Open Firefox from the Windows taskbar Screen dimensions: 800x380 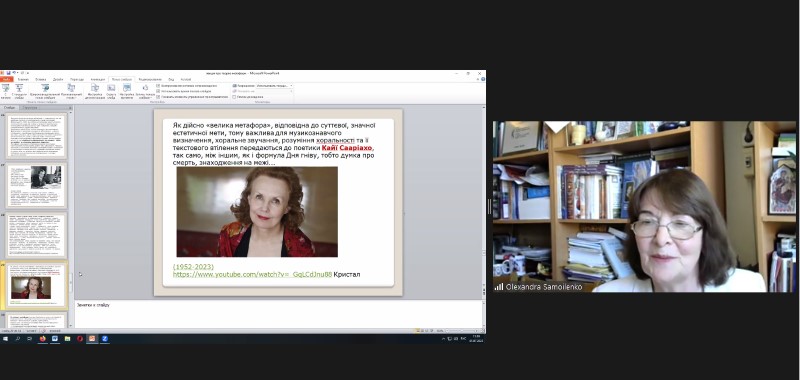(x=42, y=338)
